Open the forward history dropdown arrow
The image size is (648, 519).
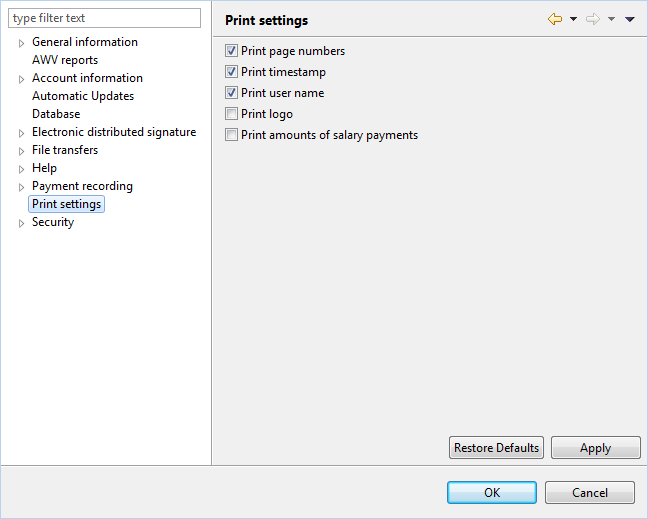pos(611,19)
